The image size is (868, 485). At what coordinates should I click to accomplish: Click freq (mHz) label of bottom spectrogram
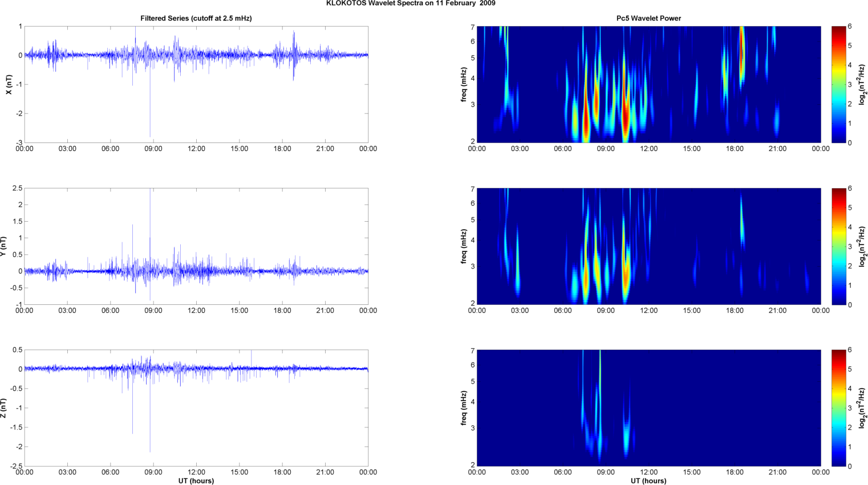[x=464, y=408]
